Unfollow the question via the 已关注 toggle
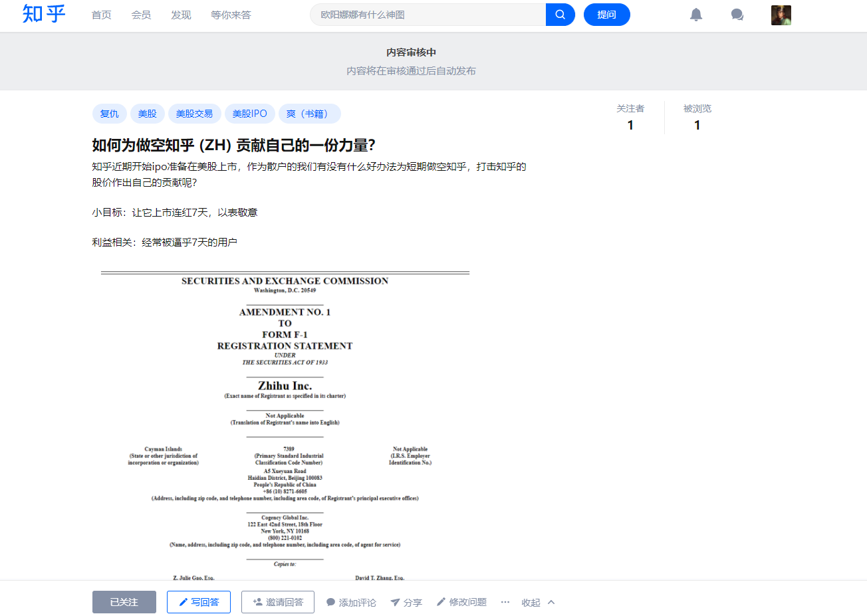Screen dimensions: 867x616 pyautogui.click(x=124, y=602)
